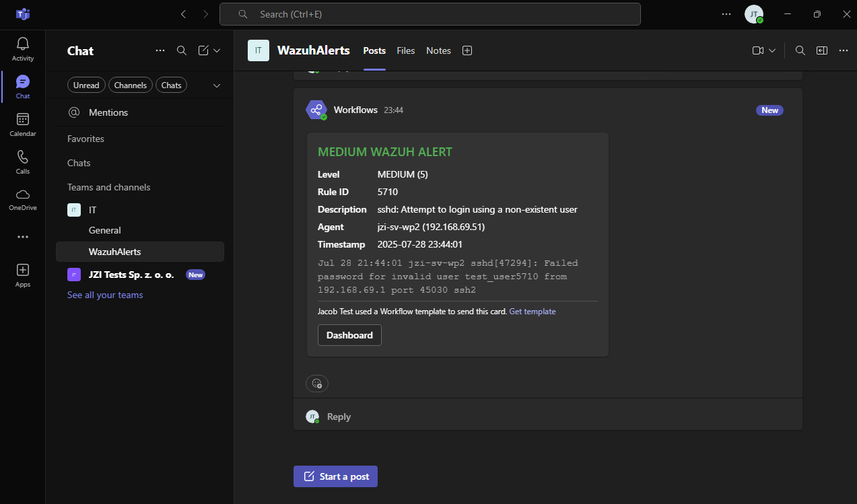857x504 pixels.
Task: Open the Activity bell icon
Action: click(x=22, y=44)
